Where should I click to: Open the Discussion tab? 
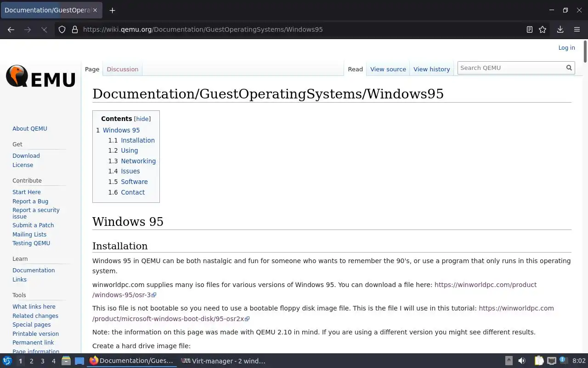pyautogui.click(x=122, y=69)
